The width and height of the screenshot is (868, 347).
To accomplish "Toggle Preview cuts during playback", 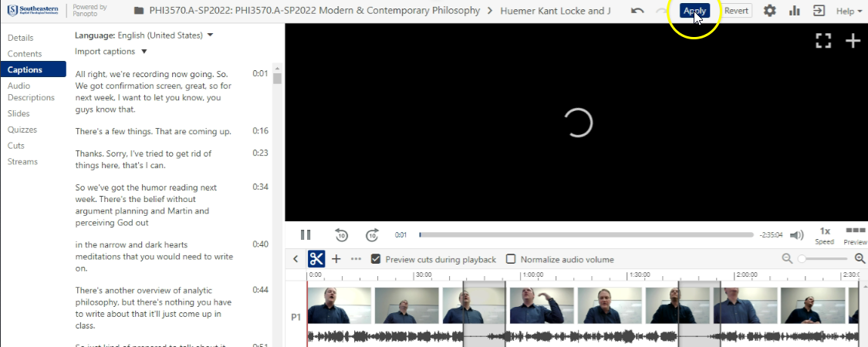I will tap(376, 259).
